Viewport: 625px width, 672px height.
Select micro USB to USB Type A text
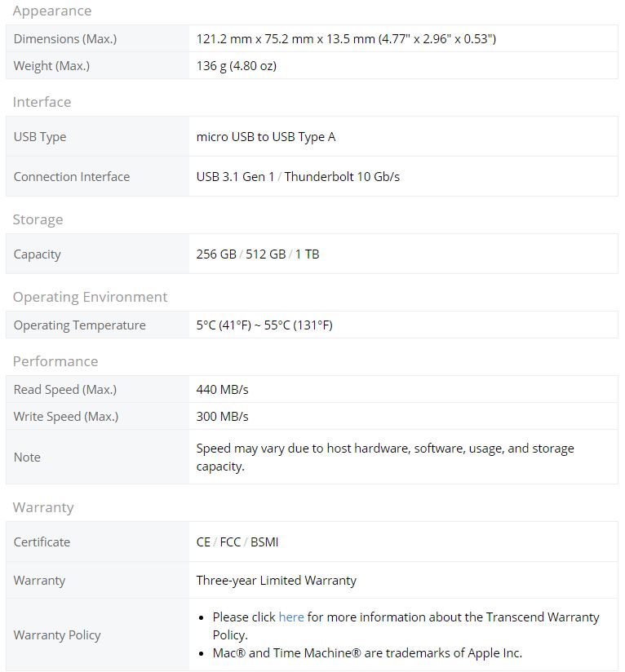[x=266, y=137]
